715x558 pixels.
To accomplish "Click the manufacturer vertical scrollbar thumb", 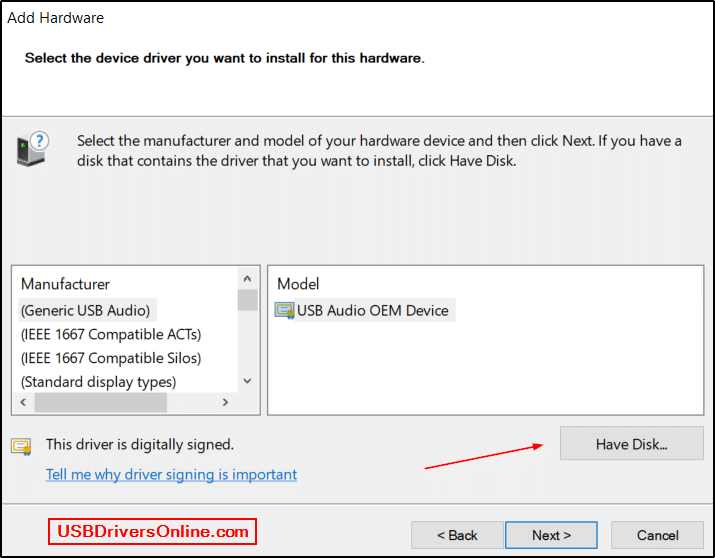I will click(x=247, y=300).
